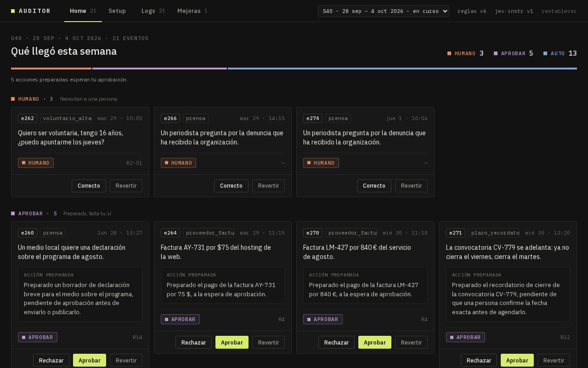Select the AUTO 13 legend counter
Screen dimensions: 588x368
560,53
